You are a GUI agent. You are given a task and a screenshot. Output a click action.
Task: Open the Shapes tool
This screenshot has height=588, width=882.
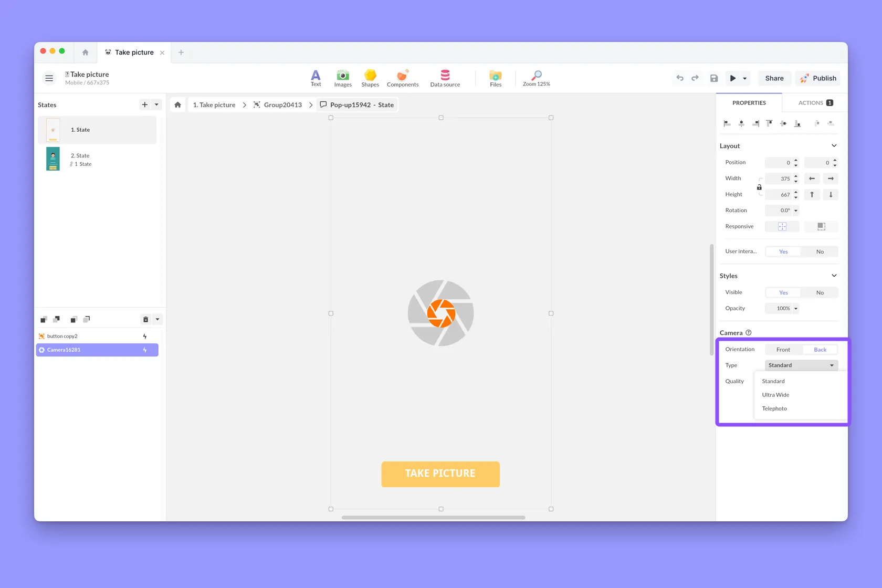(370, 78)
